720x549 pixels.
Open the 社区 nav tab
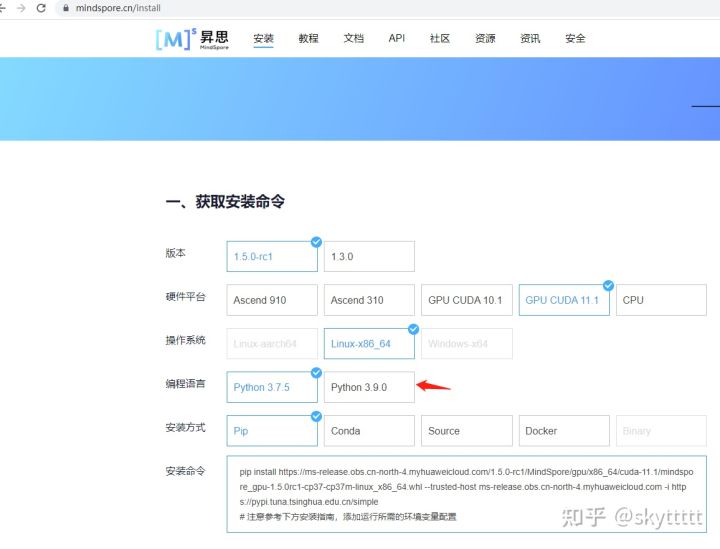click(x=439, y=39)
